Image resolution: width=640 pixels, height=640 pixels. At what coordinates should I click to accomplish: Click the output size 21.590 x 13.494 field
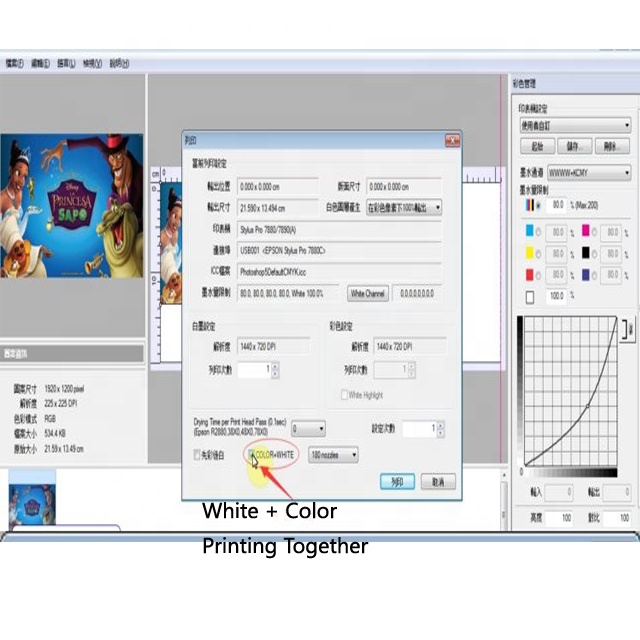[278, 208]
